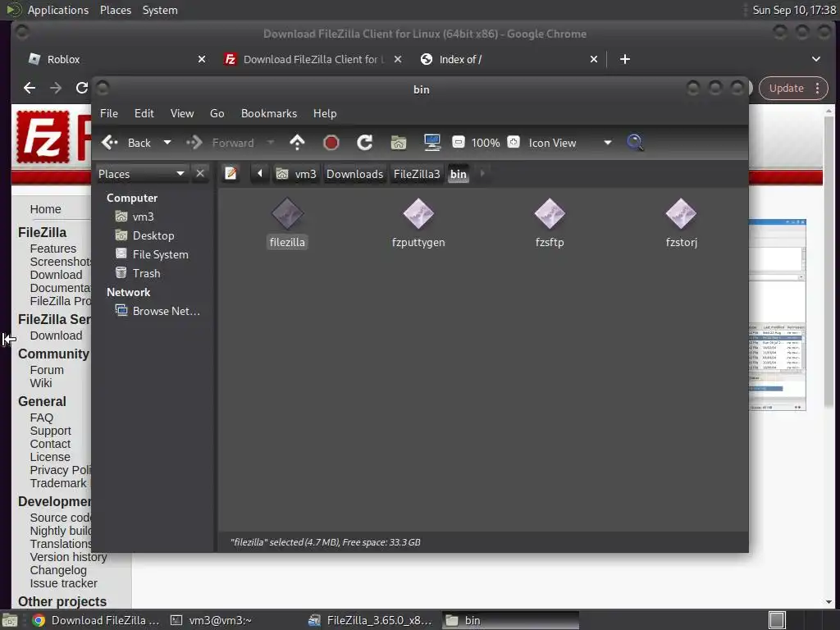This screenshot has width=840, height=630.
Task: Open the File menu
Action: point(109,113)
